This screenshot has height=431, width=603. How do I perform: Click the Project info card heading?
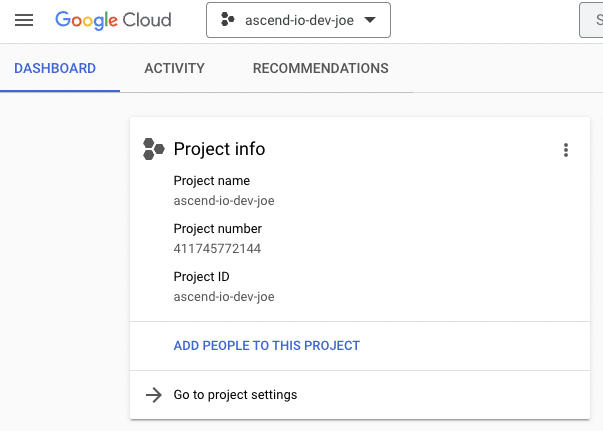pyautogui.click(x=219, y=149)
